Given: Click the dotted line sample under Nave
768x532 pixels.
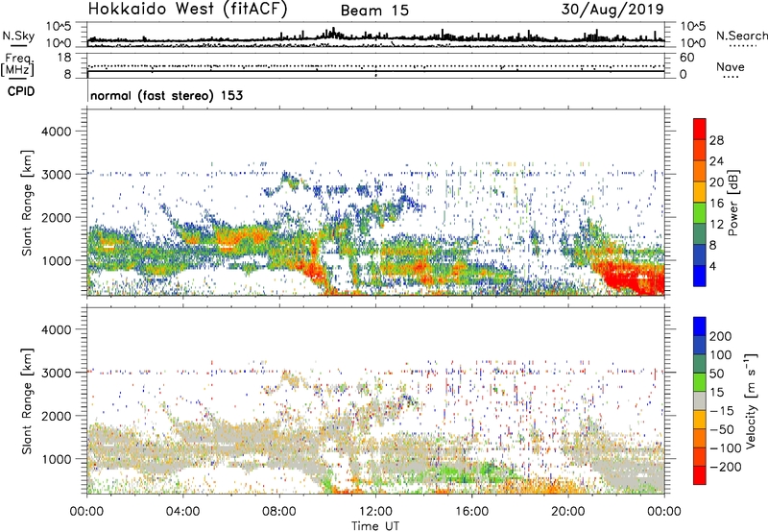Looking at the screenshot, I should (731, 77).
